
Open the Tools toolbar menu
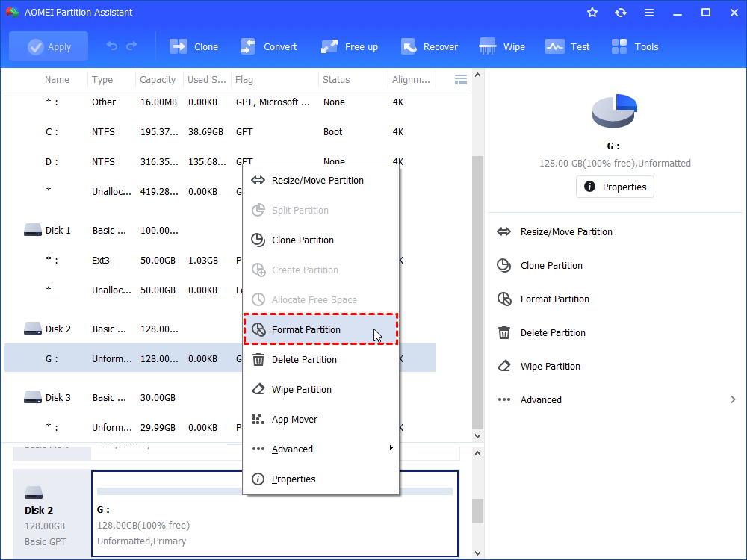coord(635,46)
